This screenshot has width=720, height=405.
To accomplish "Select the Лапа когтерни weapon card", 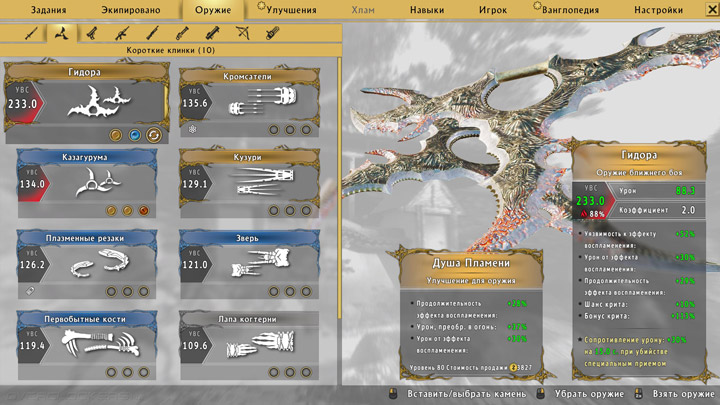I will (249, 345).
